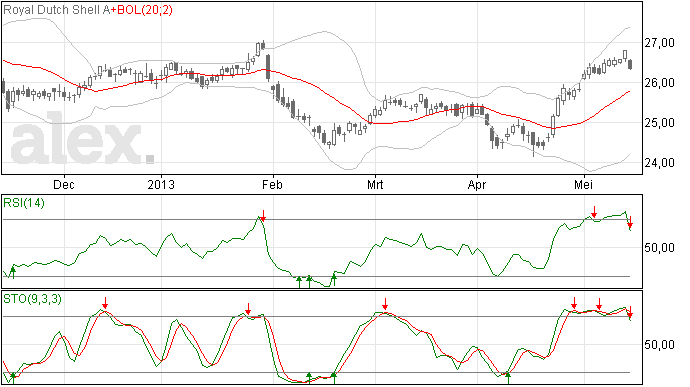Click the STO red sell arrow in mid-December

pyautogui.click(x=105, y=303)
